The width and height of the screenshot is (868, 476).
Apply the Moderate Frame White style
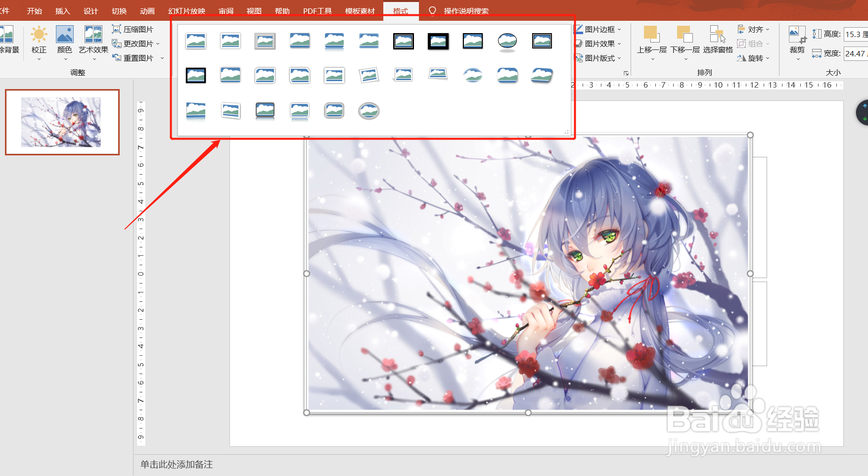click(x=334, y=76)
